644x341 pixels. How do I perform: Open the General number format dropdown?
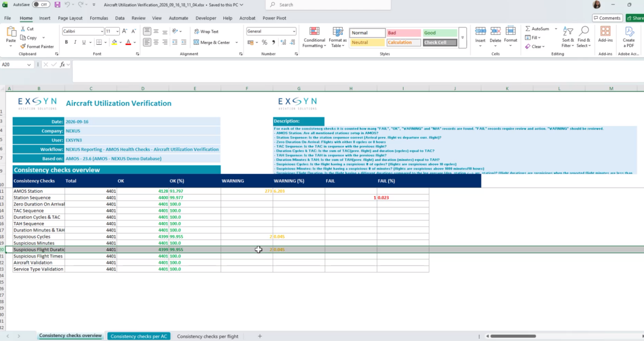pyautogui.click(x=294, y=31)
